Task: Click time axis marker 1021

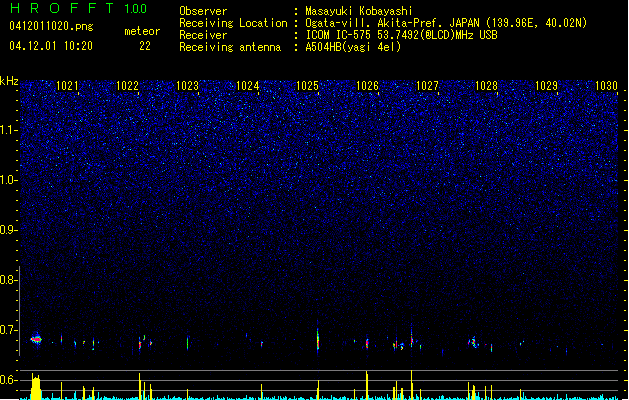Action: pyautogui.click(x=67, y=85)
